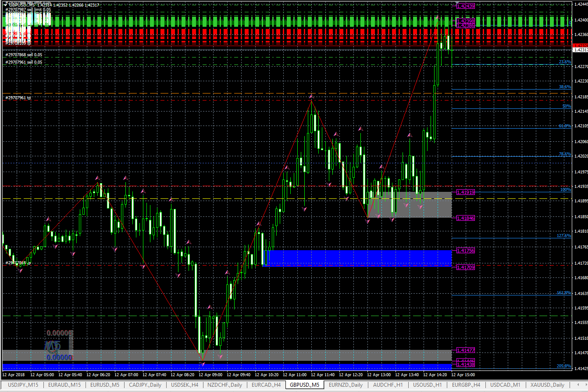
Task: Switch to the USDJPY.,M15 chart tab
Action: 23,385
